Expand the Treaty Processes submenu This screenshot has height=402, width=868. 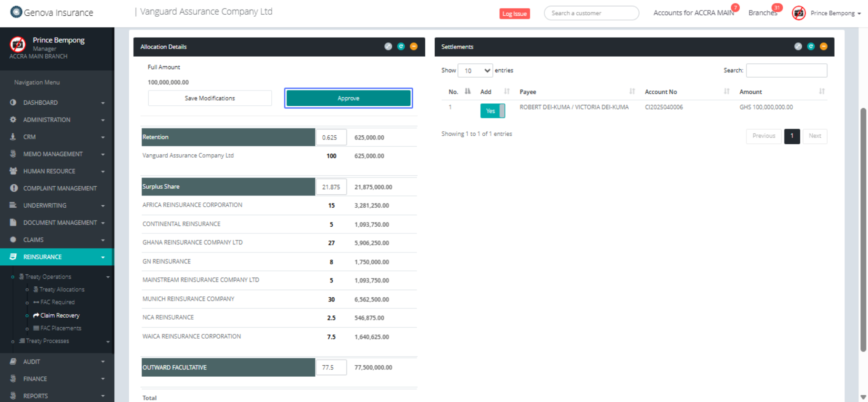click(x=47, y=341)
